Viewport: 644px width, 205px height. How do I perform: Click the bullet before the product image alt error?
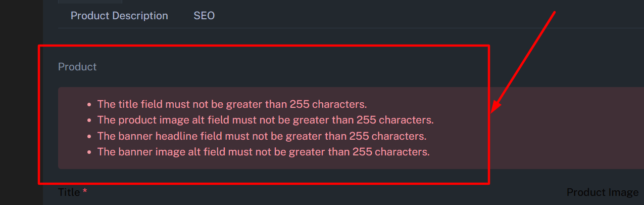[89, 120]
